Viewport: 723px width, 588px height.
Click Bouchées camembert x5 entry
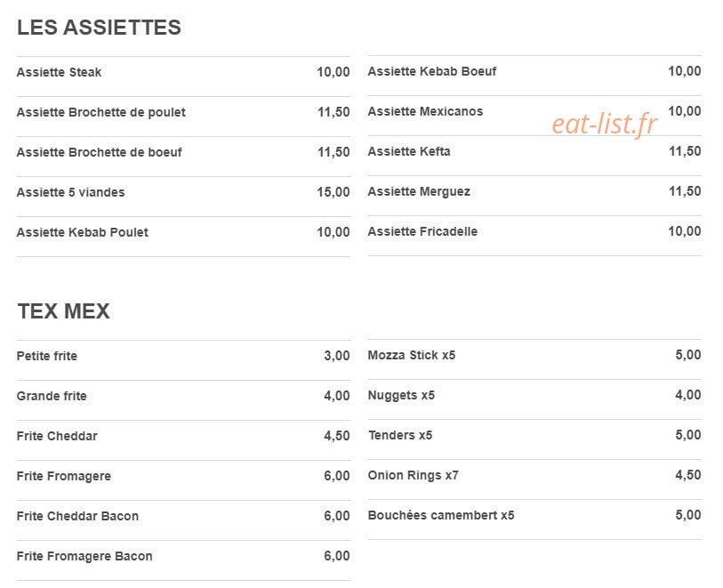[534, 516]
